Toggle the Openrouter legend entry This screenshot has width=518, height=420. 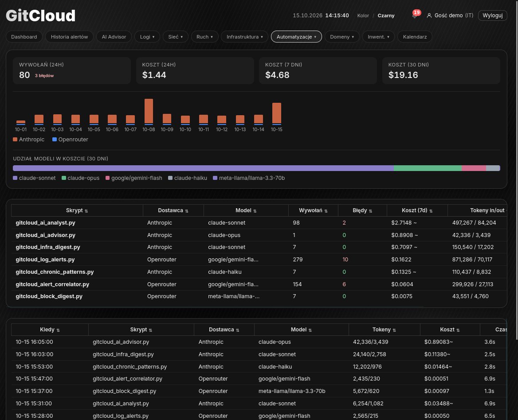[x=70, y=140]
